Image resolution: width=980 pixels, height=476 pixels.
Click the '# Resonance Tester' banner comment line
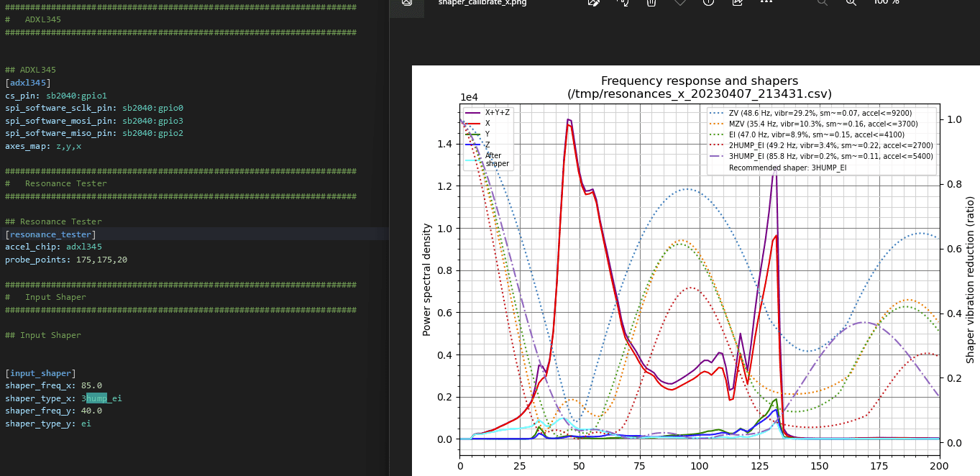56,183
